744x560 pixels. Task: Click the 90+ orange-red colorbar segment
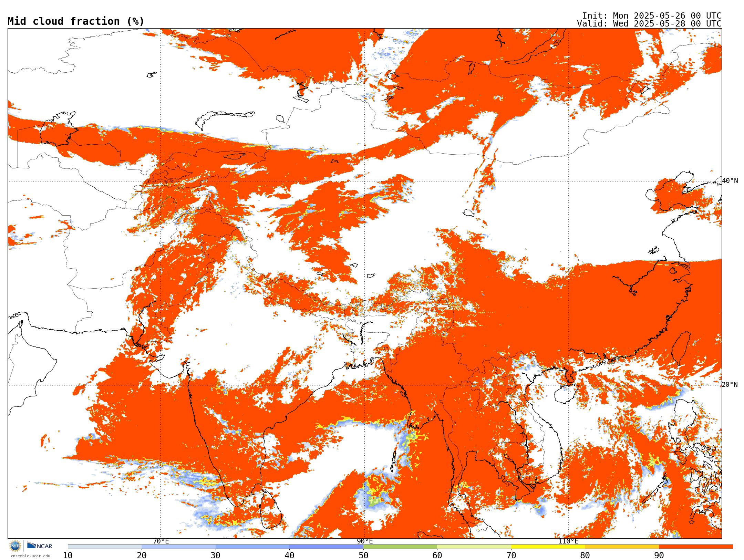click(x=696, y=547)
